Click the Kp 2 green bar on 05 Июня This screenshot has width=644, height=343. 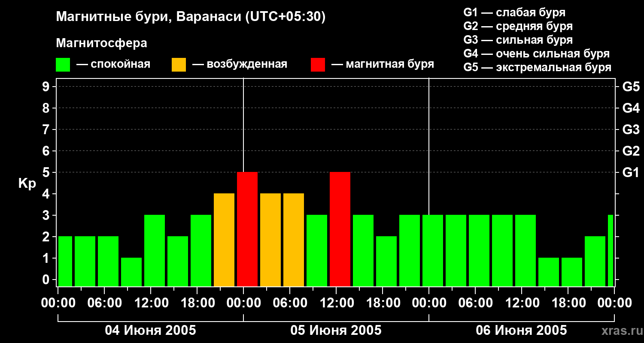[386, 262]
